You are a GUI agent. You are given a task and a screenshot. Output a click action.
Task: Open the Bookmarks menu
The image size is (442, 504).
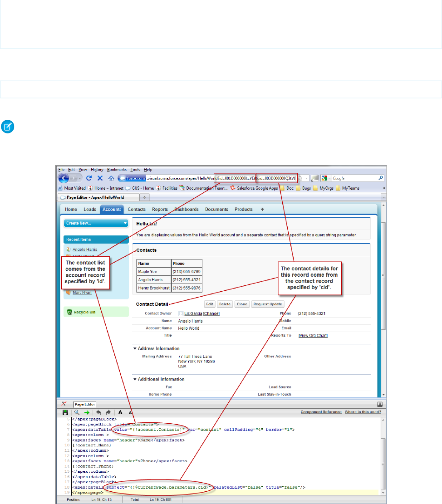point(117,169)
